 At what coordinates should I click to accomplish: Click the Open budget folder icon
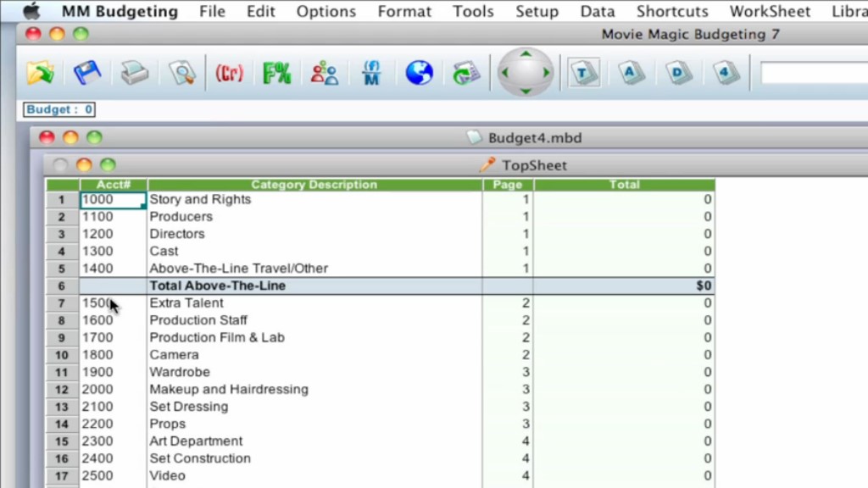pyautogui.click(x=39, y=73)
